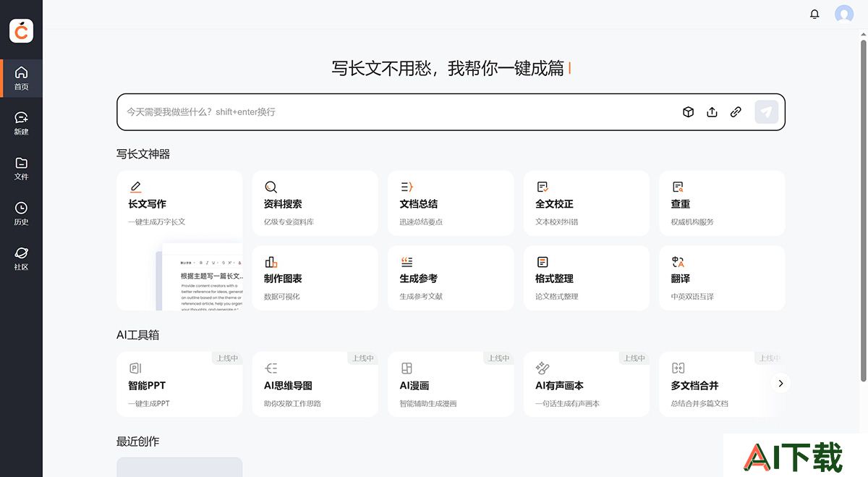Click the AI漫画 title text
The width and height of the screenshot is (868, 477).
(414, 386)
